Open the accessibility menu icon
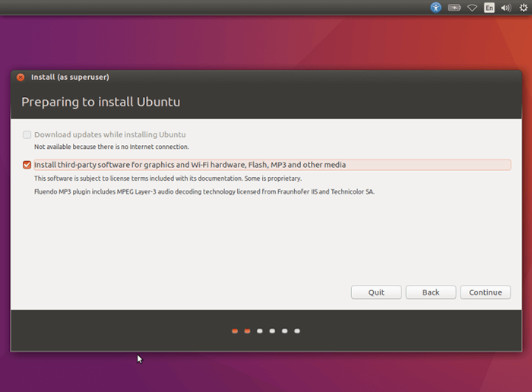Screen dimensions: 532x392 [435, 8]
